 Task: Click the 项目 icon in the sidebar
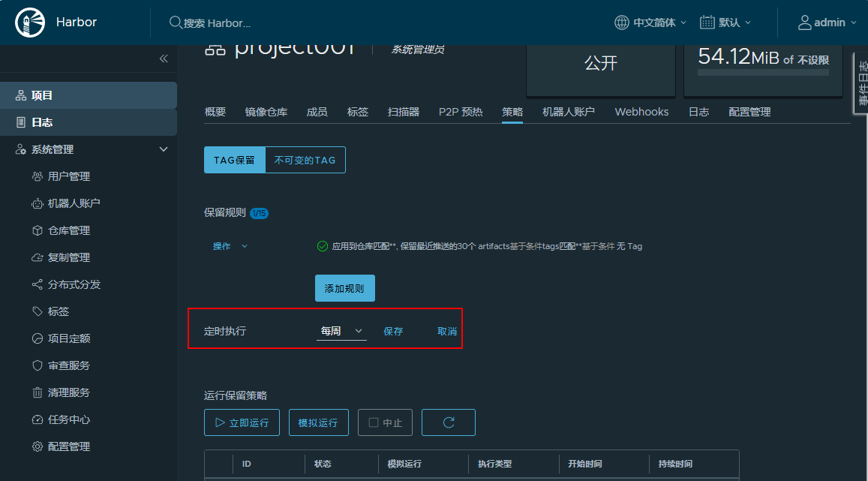coord(21,95)
